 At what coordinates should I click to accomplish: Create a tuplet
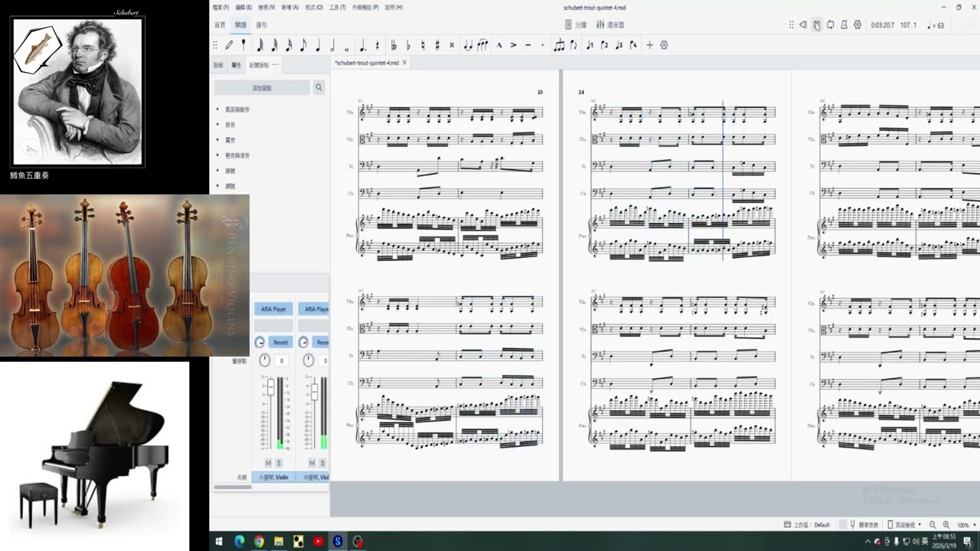pyautogui.click(x=560, y=45)
